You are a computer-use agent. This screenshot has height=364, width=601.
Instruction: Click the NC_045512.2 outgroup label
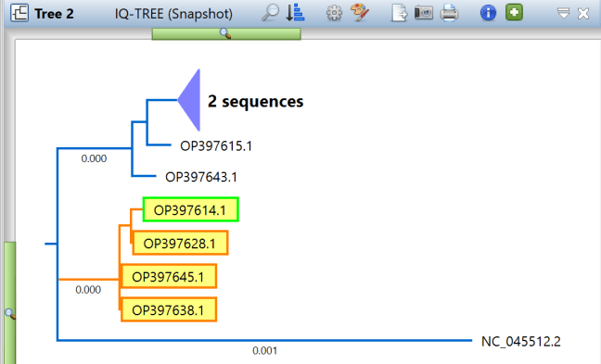[x=520, y=341]
